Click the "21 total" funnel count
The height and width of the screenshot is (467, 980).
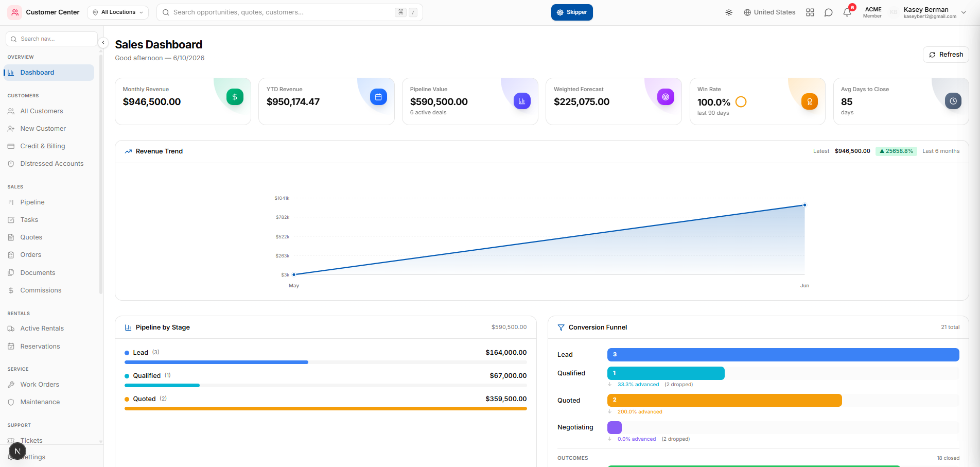pyautogui.click(x=950, y=327)
